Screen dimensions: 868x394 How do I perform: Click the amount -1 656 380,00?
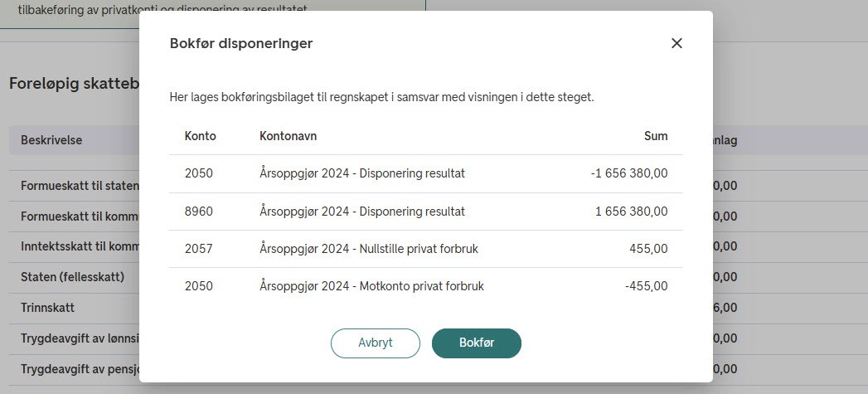[x=628, y=173]
